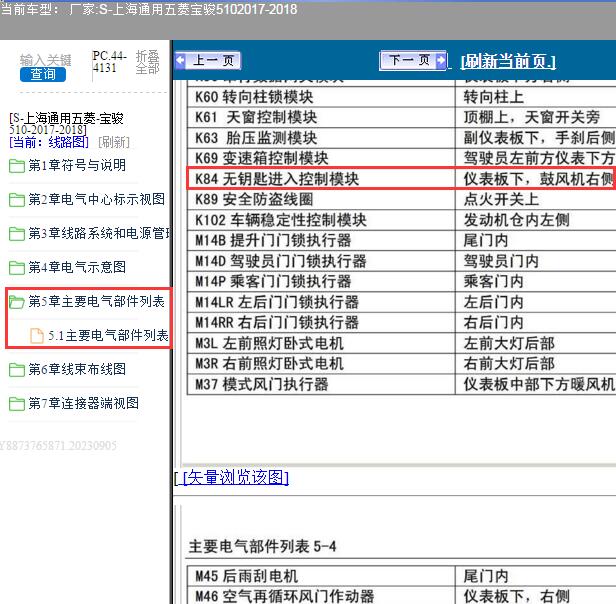
Task: Open folder icon for 第4章电气示意图
Action: [x=16, y=268]
